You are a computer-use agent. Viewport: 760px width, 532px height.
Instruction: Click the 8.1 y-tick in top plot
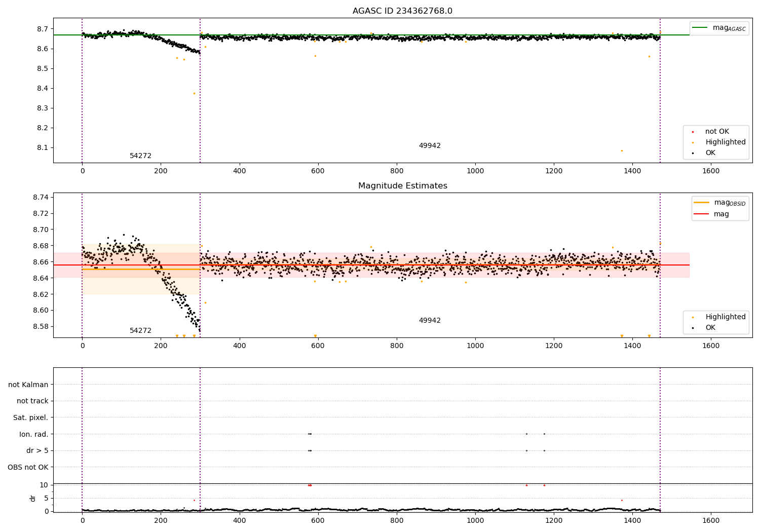pyautogui.click(x=42, y=148)
